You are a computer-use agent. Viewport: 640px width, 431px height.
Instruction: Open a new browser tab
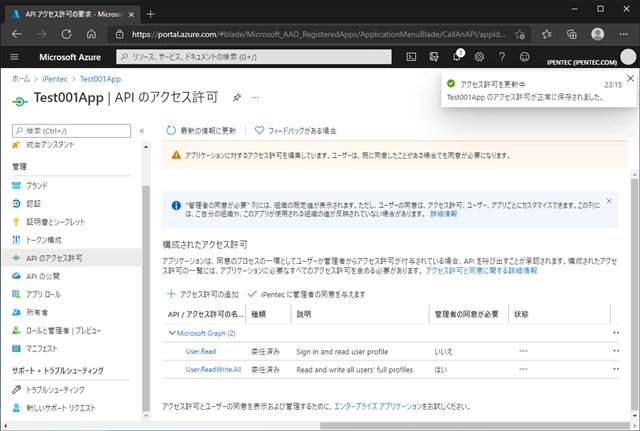coord(150,14)
